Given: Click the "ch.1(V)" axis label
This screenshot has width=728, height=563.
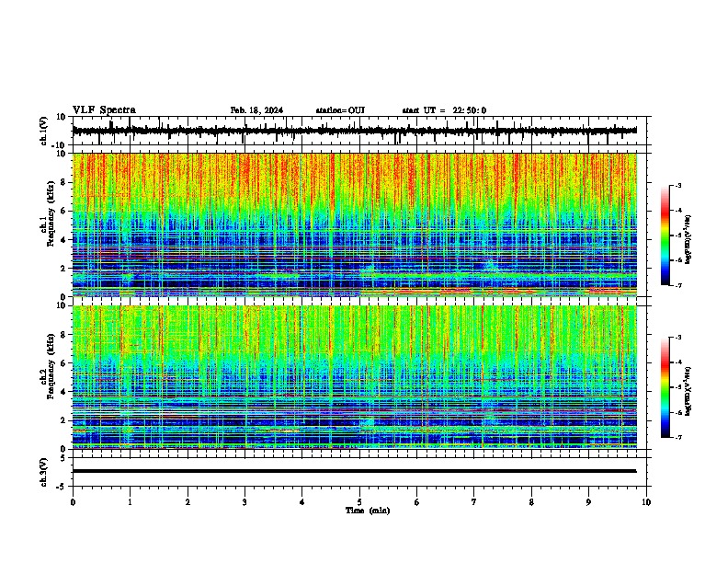Looking at the screenshot, I should [44, 131].
